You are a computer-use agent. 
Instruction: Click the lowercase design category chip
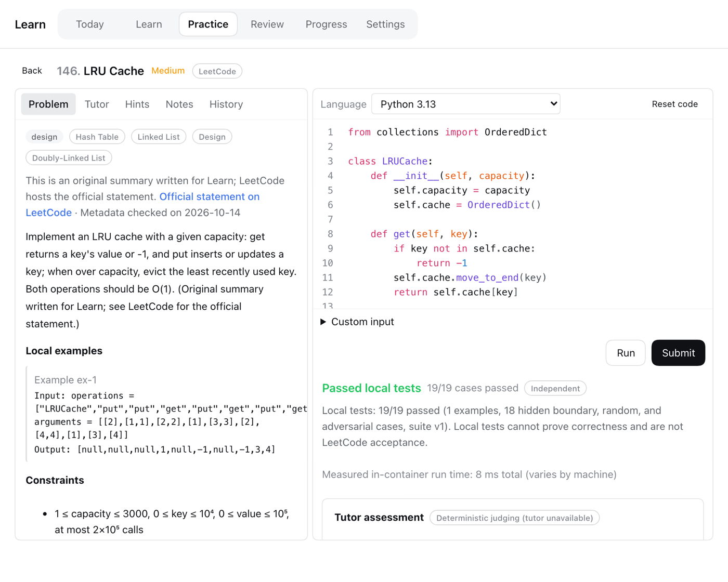pyautogui.click(x=44, y=137)
